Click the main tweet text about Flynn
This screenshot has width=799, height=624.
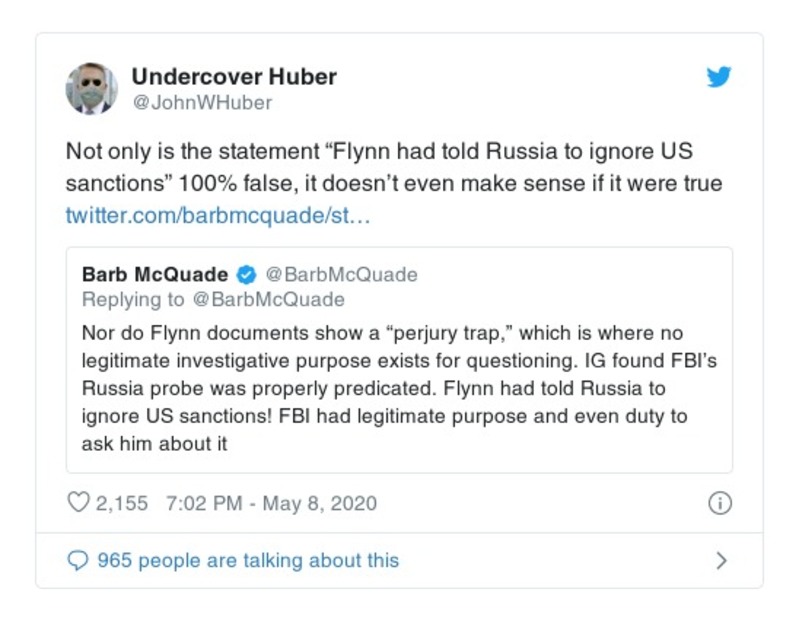(394, 168)
